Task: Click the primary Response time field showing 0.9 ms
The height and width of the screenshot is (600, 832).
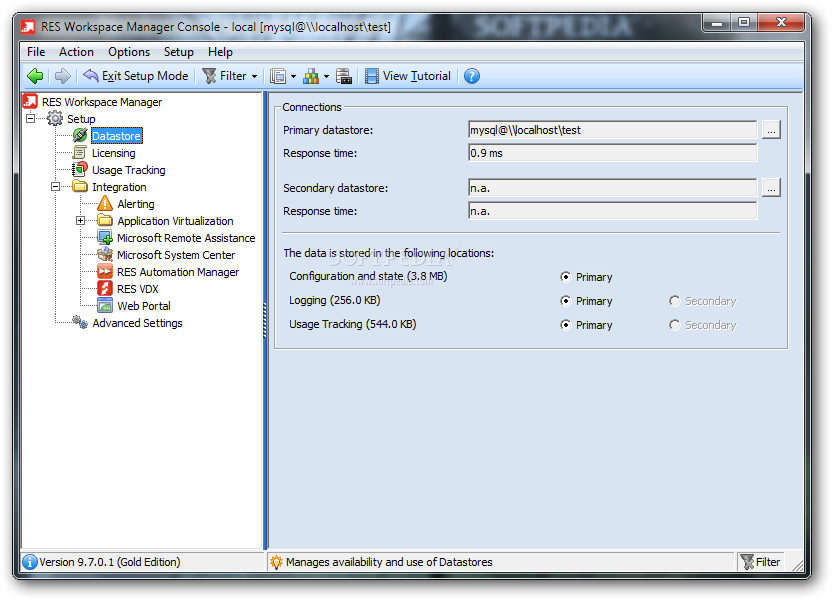Action: tap(613, 153)
